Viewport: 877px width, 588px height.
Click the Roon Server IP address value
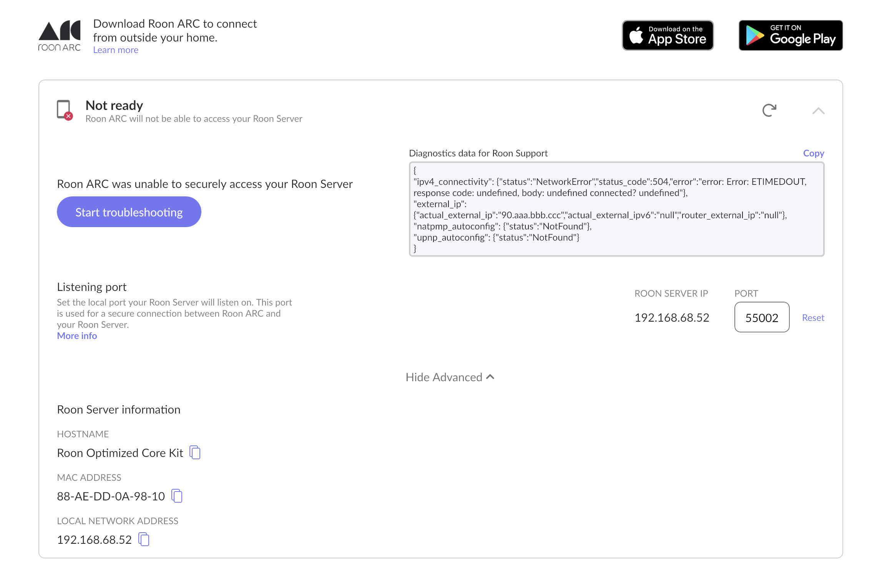pyautogui.click(x=671, y=318)
